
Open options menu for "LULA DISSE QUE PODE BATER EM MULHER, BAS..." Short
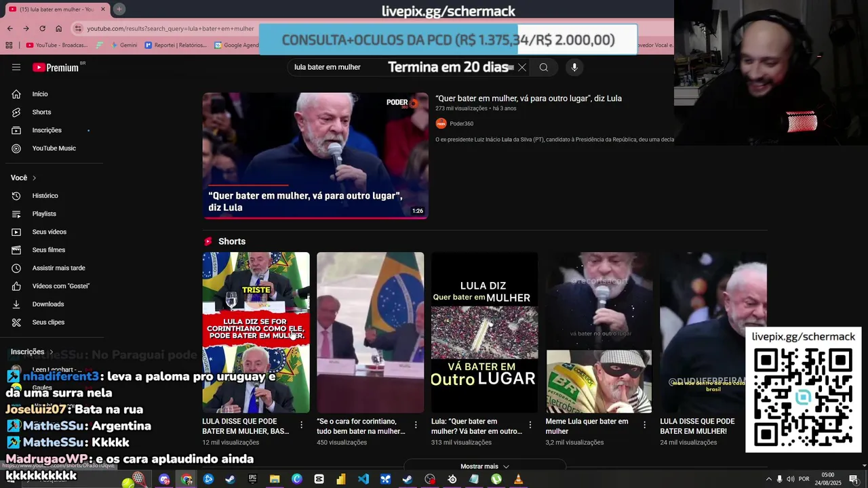pyautogui.click(x=302, y=425)
